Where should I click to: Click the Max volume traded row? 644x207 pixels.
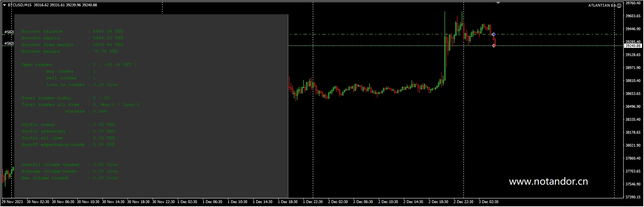click(69, 178)
